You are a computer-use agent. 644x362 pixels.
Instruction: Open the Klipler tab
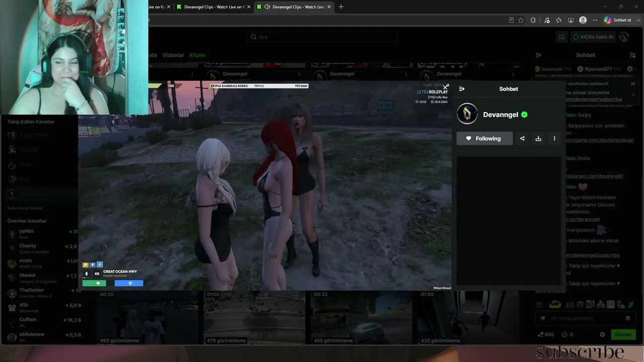point(198,55)
